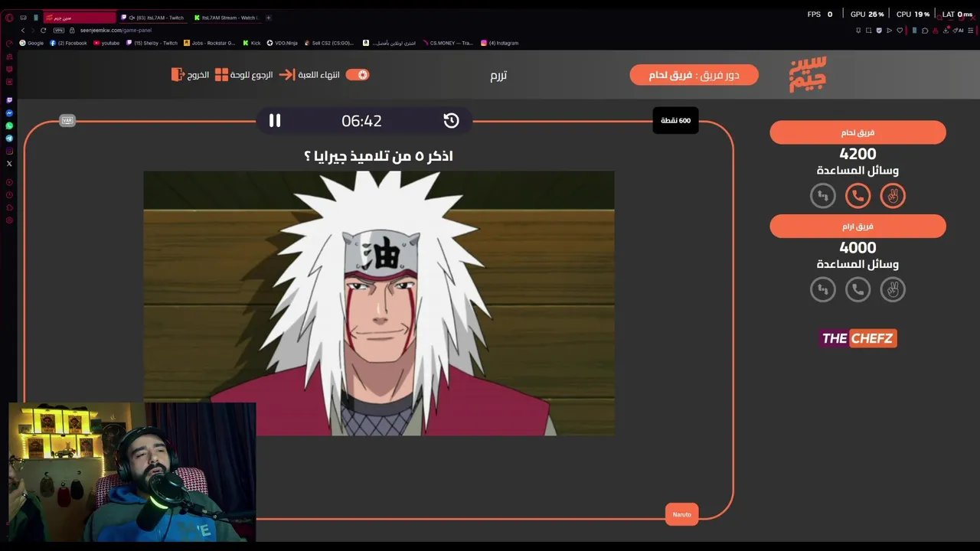The height and width of the screenshot is (551, 980).
Task: Open the AI toolbar button
Action: tap(959, 31)
